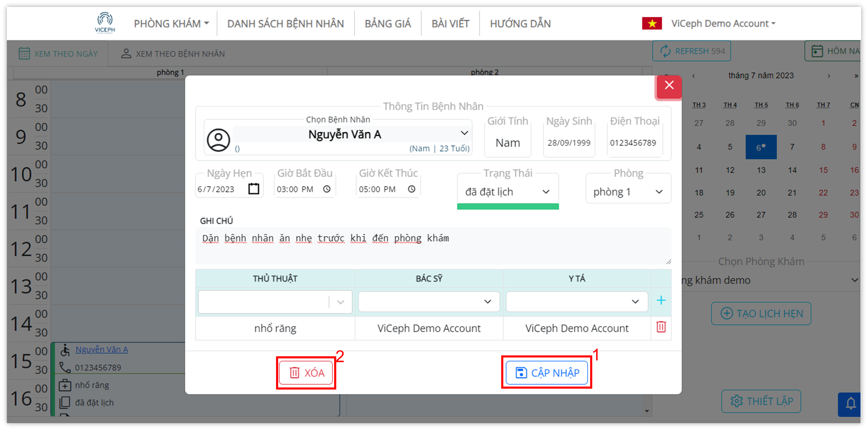
Task: Go to next month in calendar
Action: point(828,76)
